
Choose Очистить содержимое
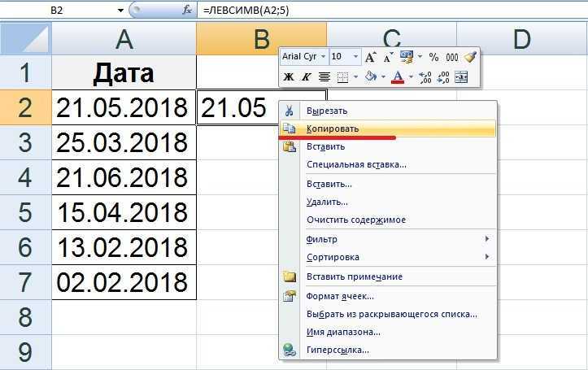(x=388, y=220)
